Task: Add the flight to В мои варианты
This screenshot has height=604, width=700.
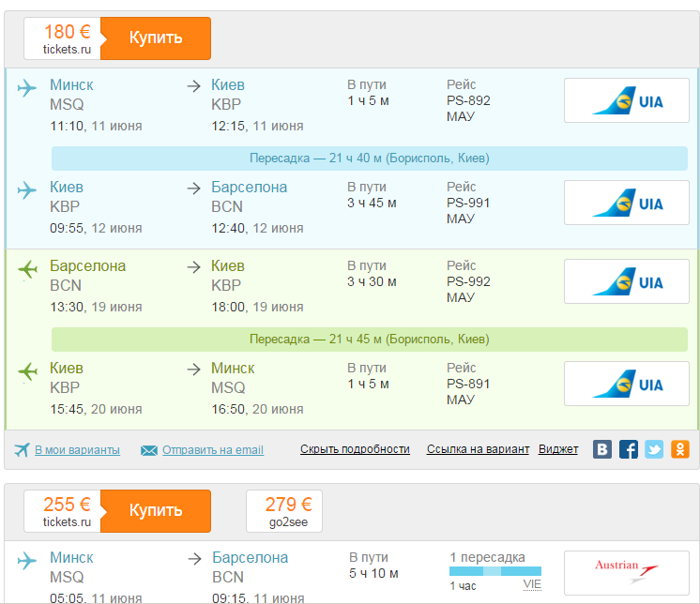Action: click(77, 450)
